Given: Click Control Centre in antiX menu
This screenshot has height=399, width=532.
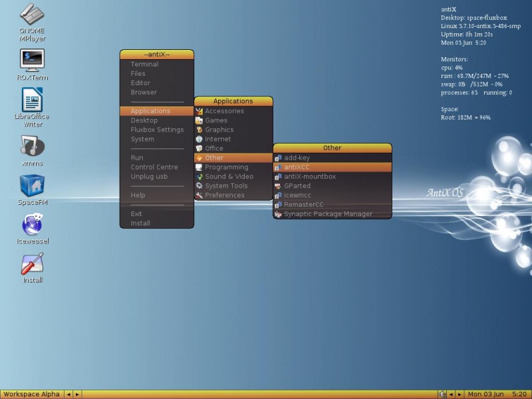Looking at the screenshot, I should click(x=157, y=167).
